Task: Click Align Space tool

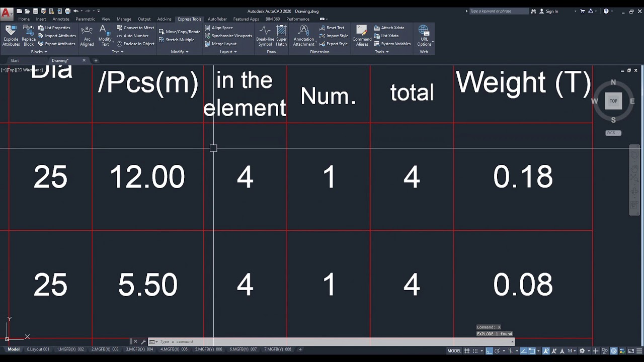Action: (x=219, y=28)
